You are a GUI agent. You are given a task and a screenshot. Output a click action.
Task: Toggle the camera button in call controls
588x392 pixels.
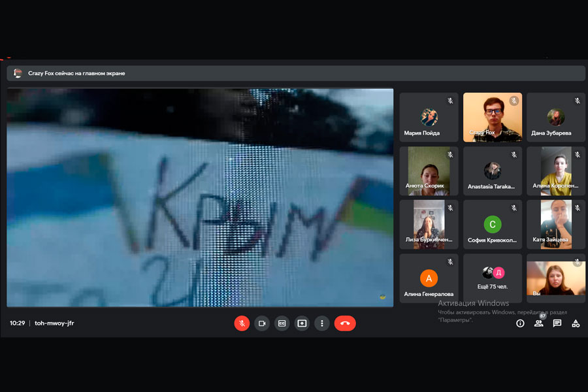(262, 323)
